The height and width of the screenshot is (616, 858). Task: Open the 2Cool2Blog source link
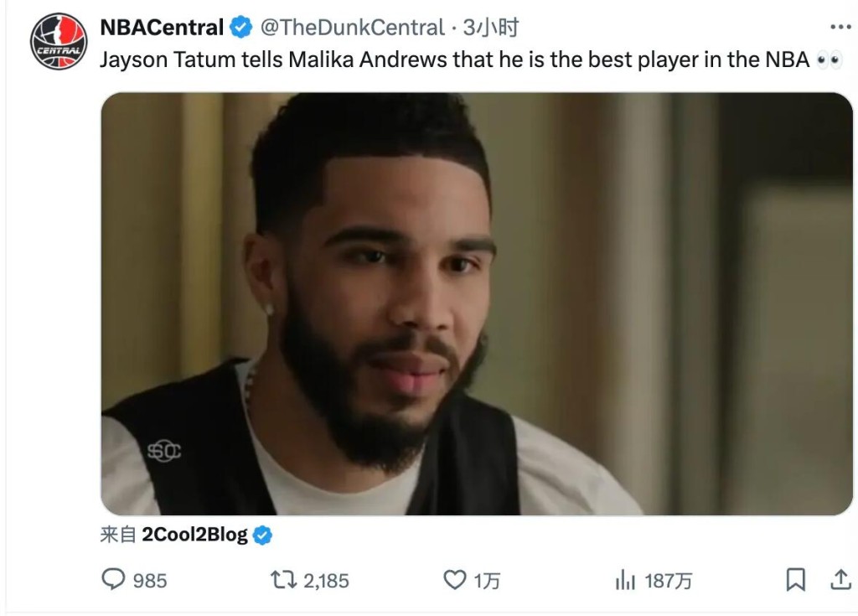194,536
